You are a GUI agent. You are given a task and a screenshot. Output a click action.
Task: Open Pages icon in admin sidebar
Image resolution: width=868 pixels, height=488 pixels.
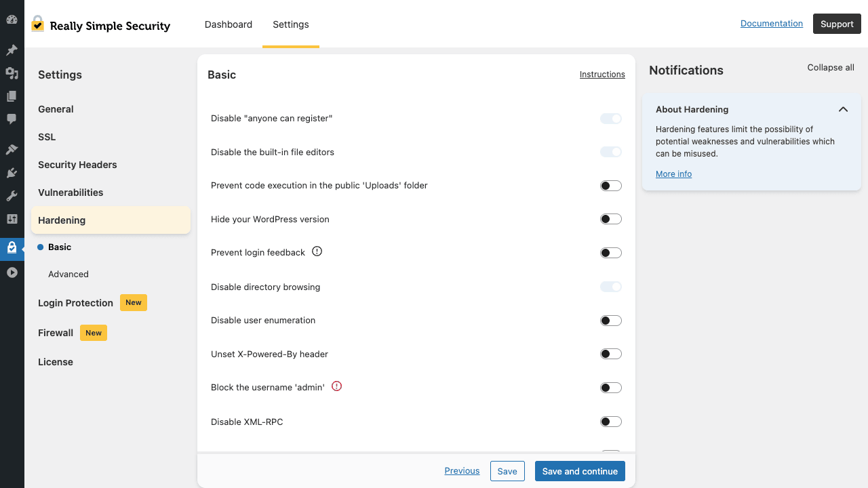[x=12, y=96]
